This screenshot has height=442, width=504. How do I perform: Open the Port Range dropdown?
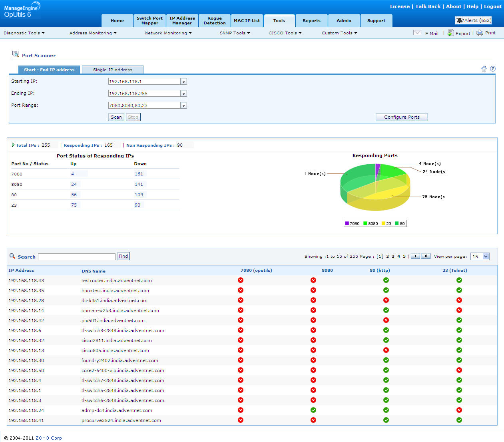[x=183, y=106]
